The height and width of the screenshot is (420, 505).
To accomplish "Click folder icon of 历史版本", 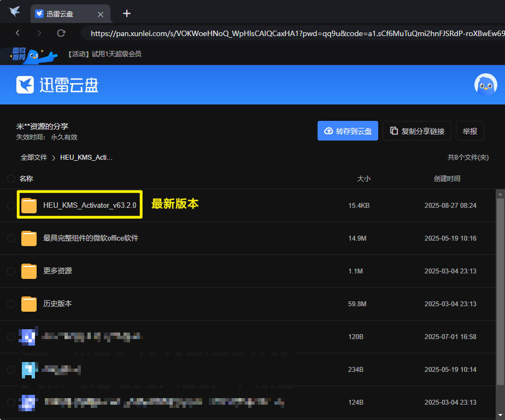I will point(29,304).
